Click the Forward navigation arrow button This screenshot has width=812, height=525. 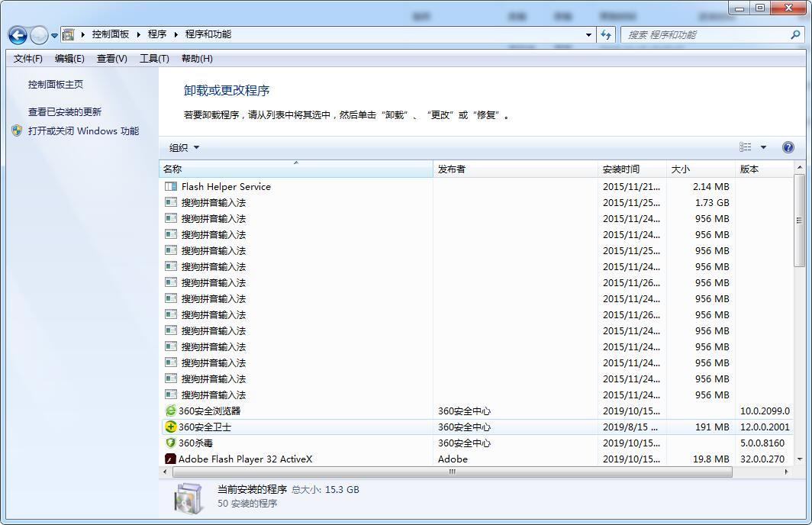(x=40, y=35)
